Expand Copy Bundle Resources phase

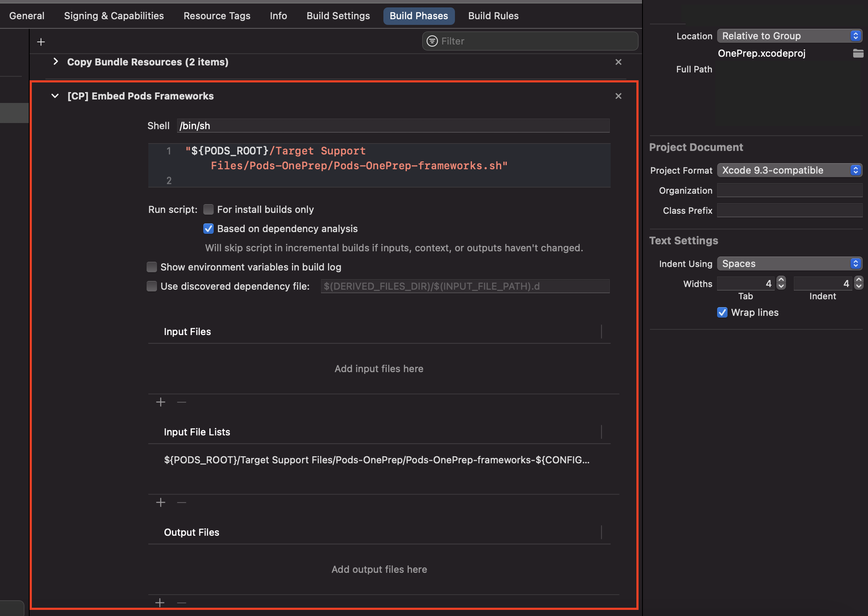55,62
